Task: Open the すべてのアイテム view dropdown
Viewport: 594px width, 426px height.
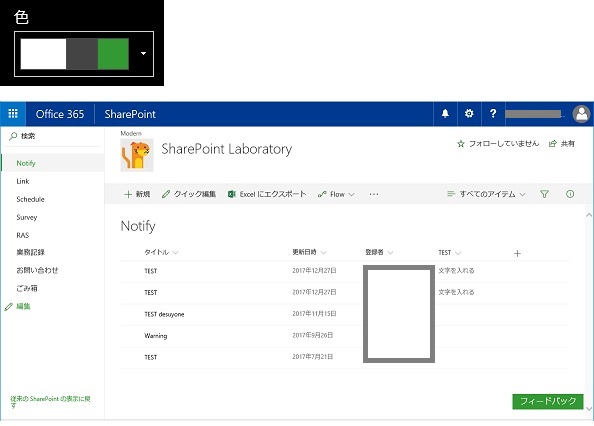Action: click(486, 194)
